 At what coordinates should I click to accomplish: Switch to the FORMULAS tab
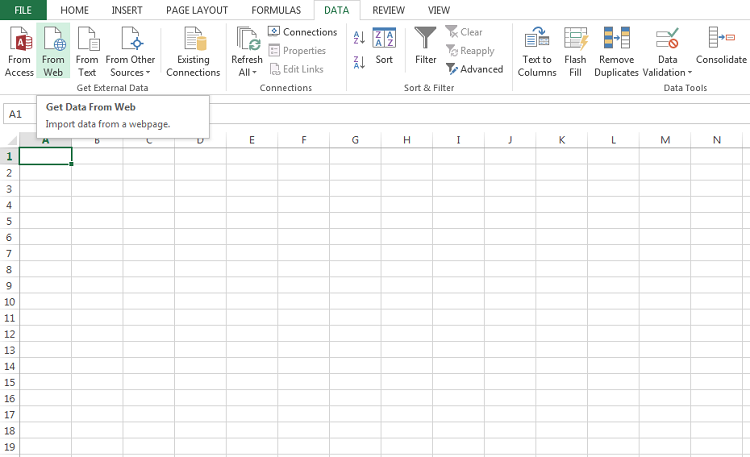276,10
